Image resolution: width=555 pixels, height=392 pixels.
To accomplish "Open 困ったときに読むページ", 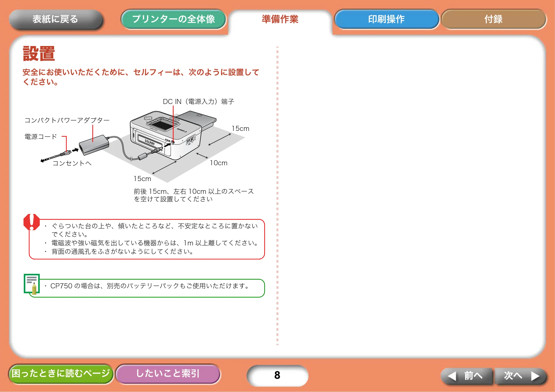I will pyautogui.click(x=60, y=373).
